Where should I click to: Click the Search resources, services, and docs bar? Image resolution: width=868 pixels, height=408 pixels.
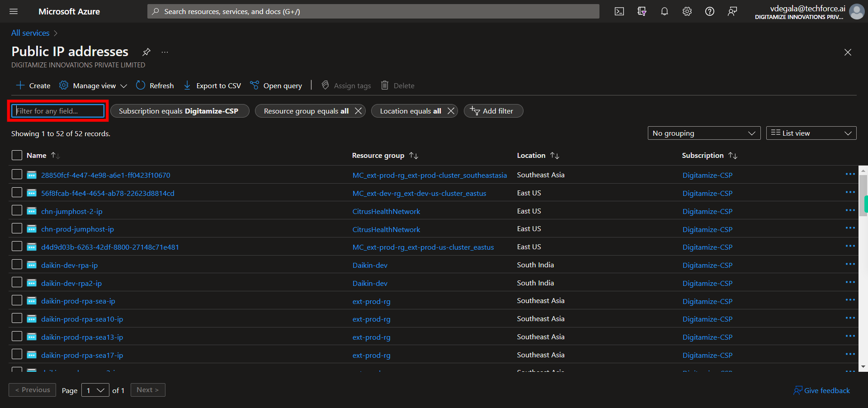373,11
